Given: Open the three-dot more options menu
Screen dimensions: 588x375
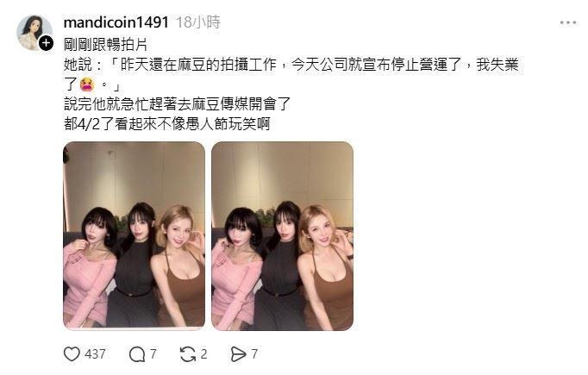Looking at the screenshot, I should [x=568, y=23].
